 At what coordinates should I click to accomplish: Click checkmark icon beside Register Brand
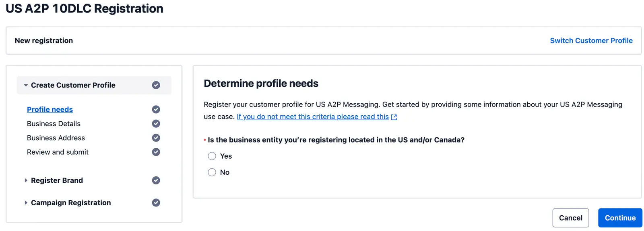[156, 180]
